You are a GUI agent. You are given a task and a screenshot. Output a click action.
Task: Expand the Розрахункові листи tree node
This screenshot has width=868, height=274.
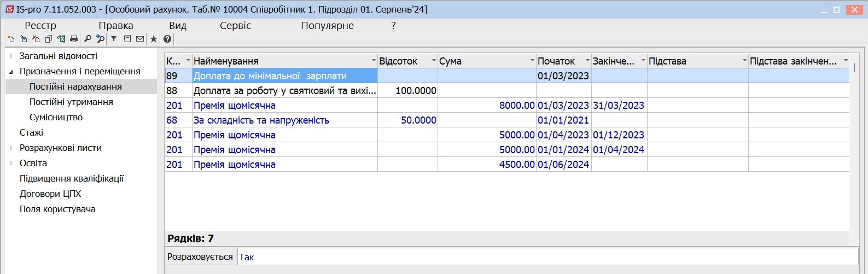tap(11, 148)
